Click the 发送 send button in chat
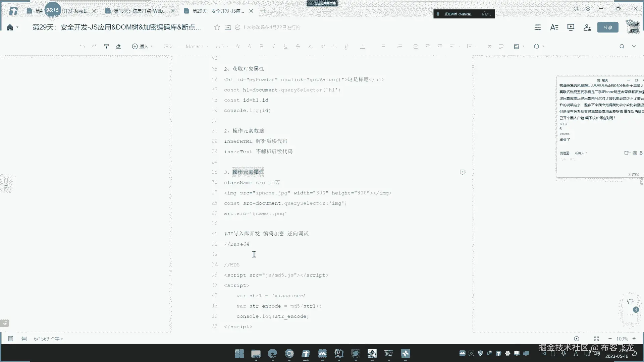This screenshot has width=644, height=362. pyautogui.click(x=633, y=174)
